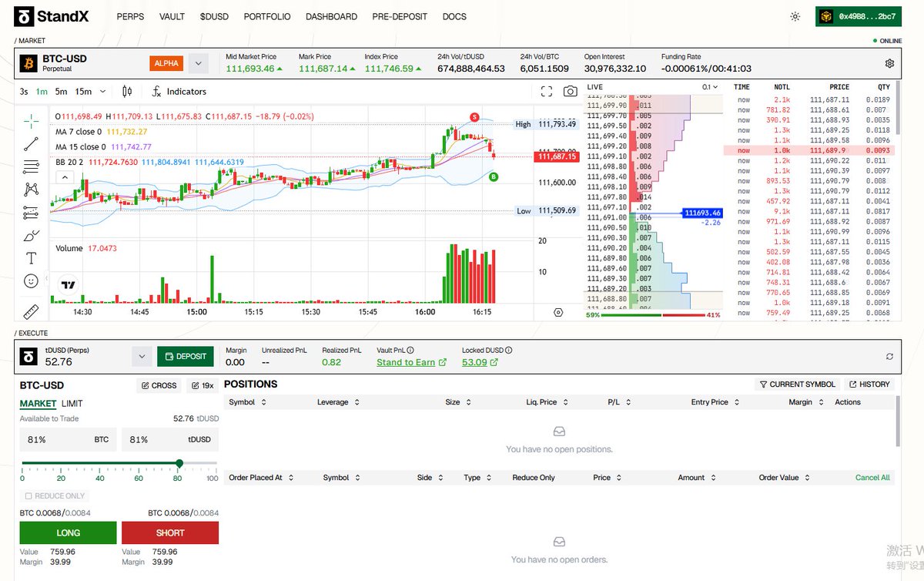
Task: Select the trend line drawing tool
Action: 31,143
